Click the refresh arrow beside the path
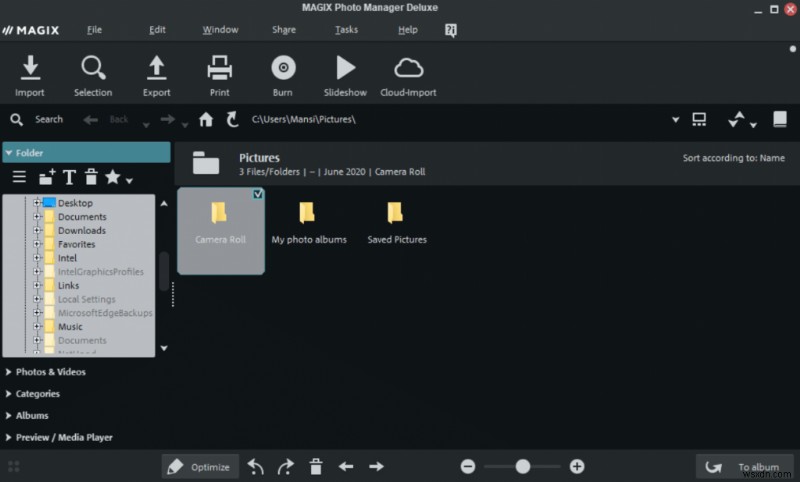Viewport: 800px width, 482px height. point(232,119)
